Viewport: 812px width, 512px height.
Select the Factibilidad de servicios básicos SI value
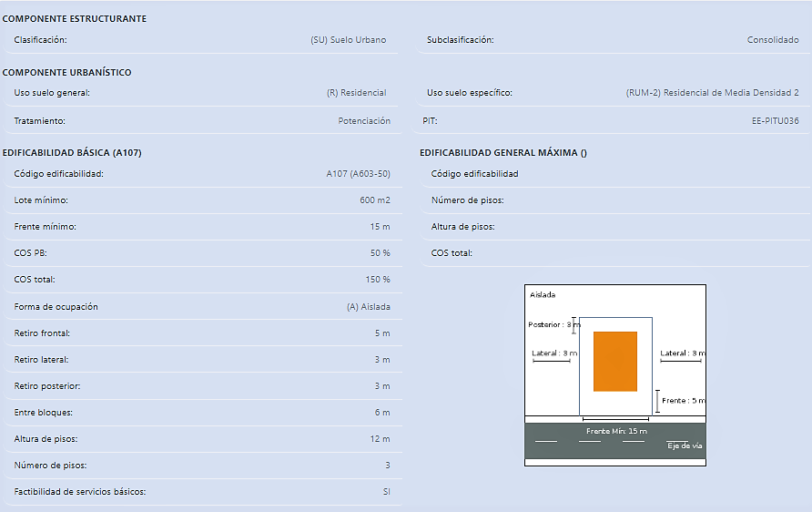(386, 492)
